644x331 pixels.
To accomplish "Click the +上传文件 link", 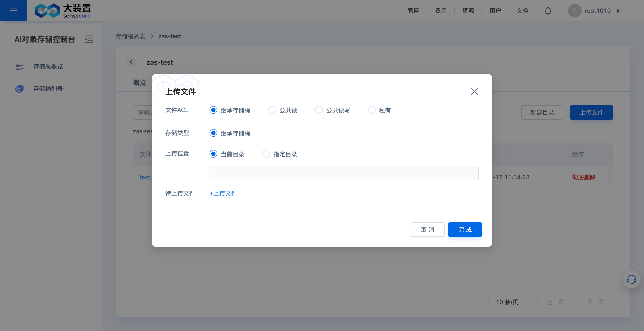I will pyautogui.click(x=223, y=193).
